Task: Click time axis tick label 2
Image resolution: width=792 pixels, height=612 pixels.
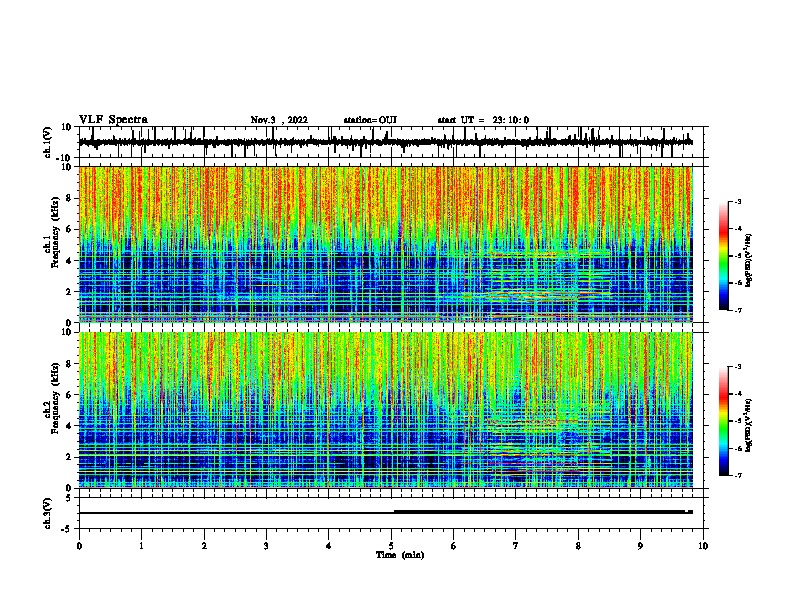Action: click(204, 546)
